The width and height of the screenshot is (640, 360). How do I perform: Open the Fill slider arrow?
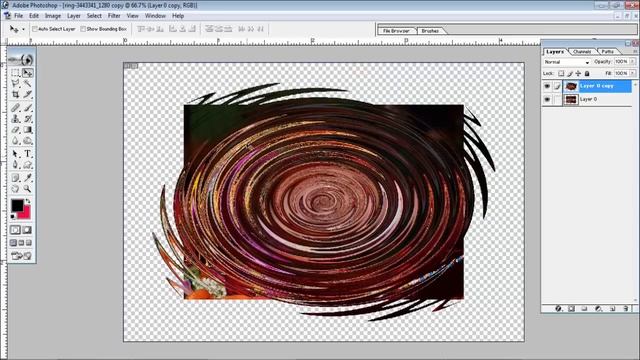tap(633, 73)
